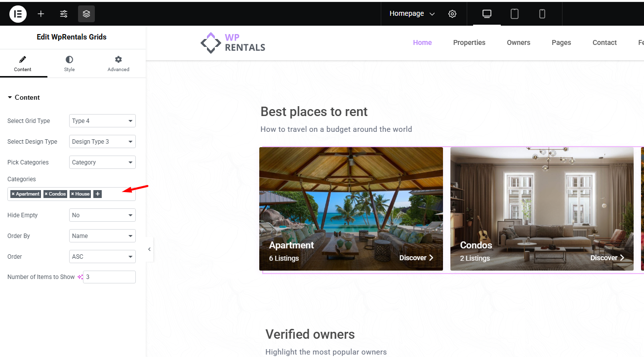
Task: Open the Select Grid Type dropdown
Action: coord(102,121)
